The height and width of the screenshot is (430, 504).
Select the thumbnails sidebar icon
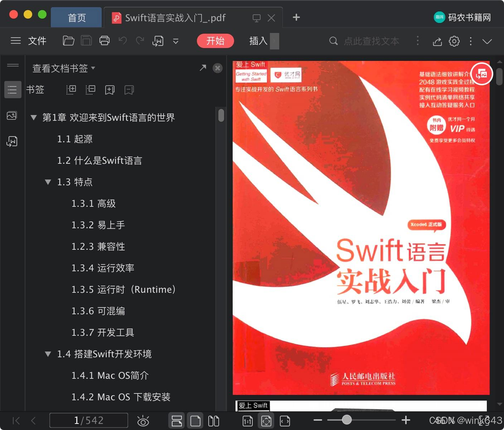12,116
